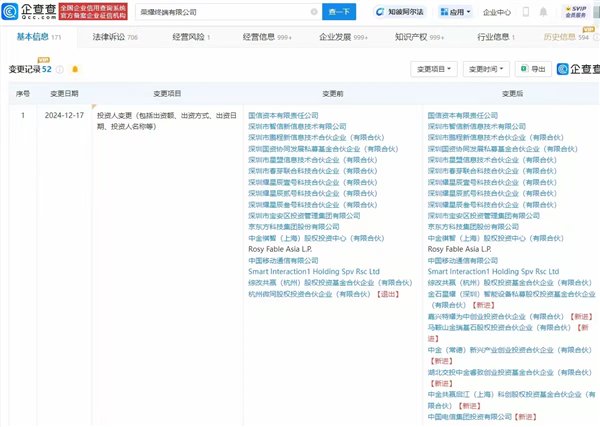Click the 企查查 logo icon
The image size is (600, 427).
point(10,11)
